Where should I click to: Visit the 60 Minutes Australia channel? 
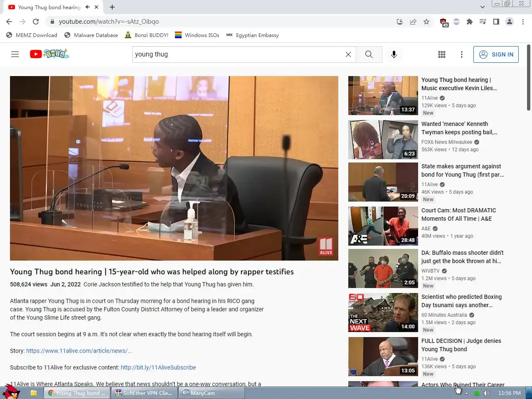(444, 315)
